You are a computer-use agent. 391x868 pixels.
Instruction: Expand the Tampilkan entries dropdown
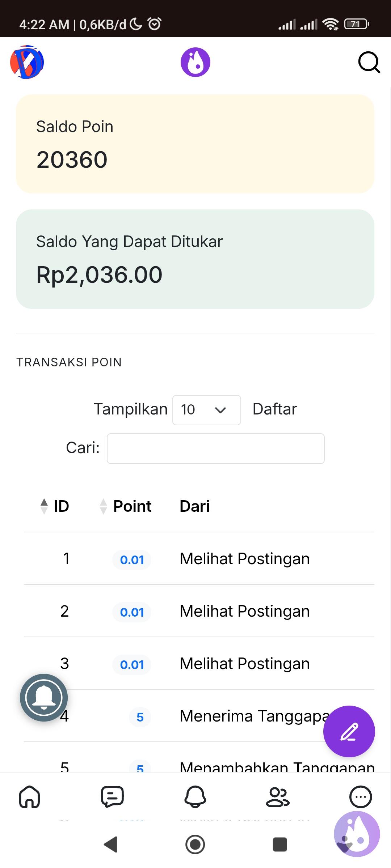tap(207, 410)
